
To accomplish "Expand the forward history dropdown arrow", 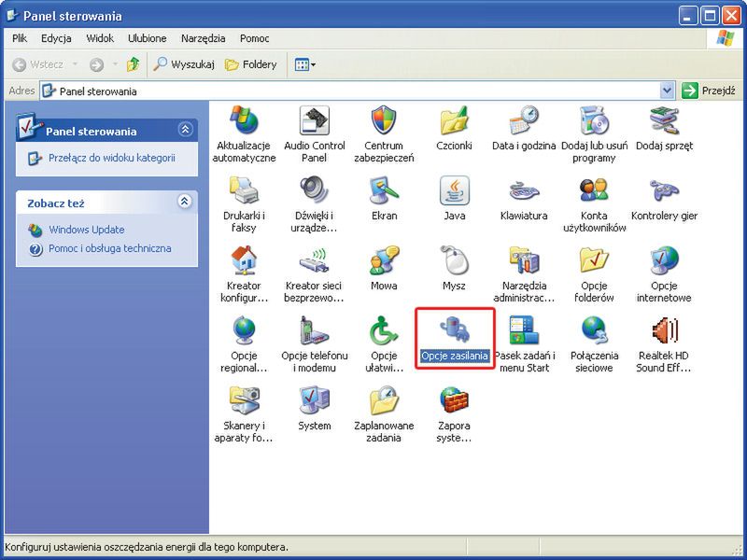I will [115, 64].
